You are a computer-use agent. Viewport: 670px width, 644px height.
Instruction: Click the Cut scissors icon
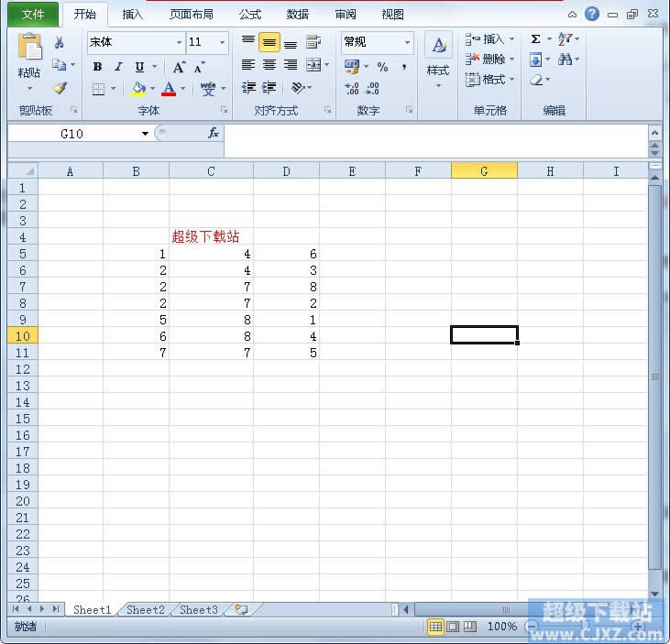coord(59,42)
